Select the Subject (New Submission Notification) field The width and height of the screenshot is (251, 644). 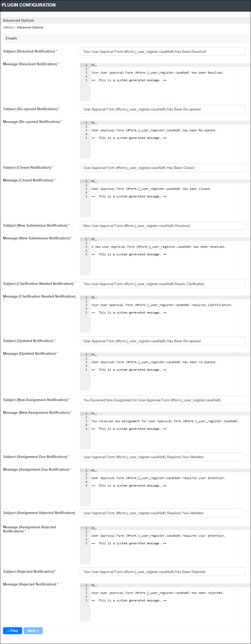(x=162, y=226)
